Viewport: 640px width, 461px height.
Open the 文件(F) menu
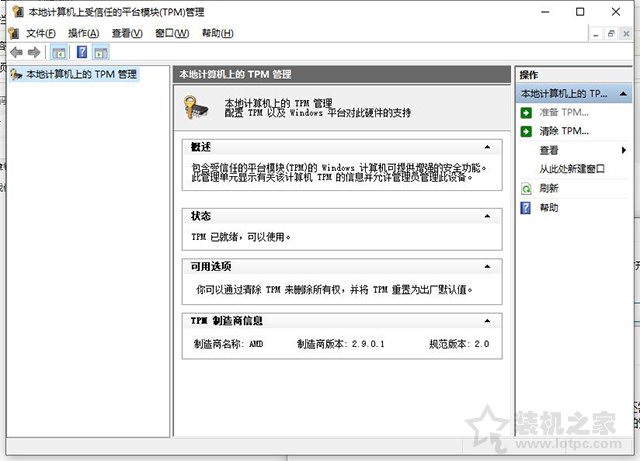coord(40,33)
